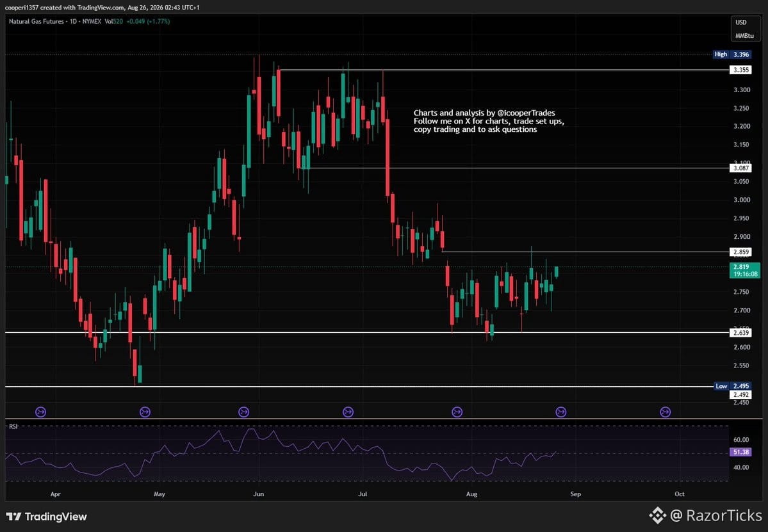Select the charts and analysis text annotation
768x532 pixels.
(x=489, y=122)
